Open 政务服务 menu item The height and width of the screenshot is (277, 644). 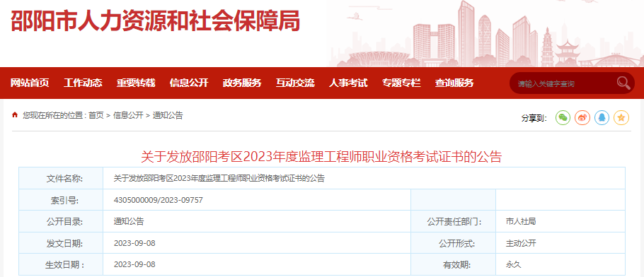[242, 83]
